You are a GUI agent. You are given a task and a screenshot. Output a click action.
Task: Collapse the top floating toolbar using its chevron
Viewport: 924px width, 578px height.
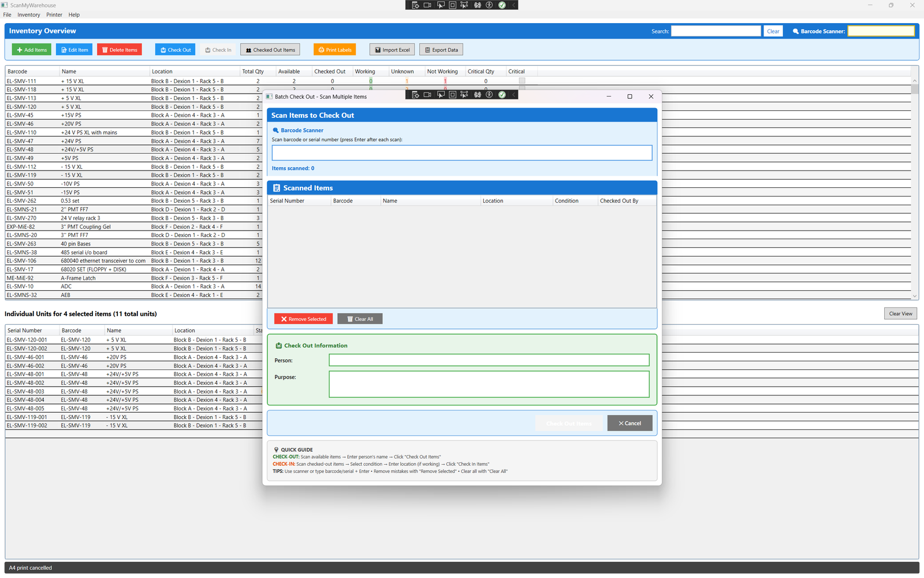(x=513, y=5)
